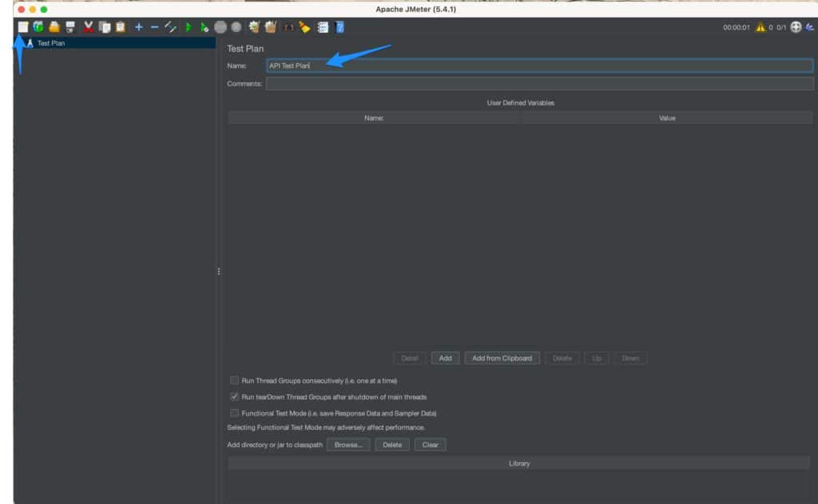Viewport: 818px width, 504px height.
Task: Start no pauses with green play icon
Action: 204,27
